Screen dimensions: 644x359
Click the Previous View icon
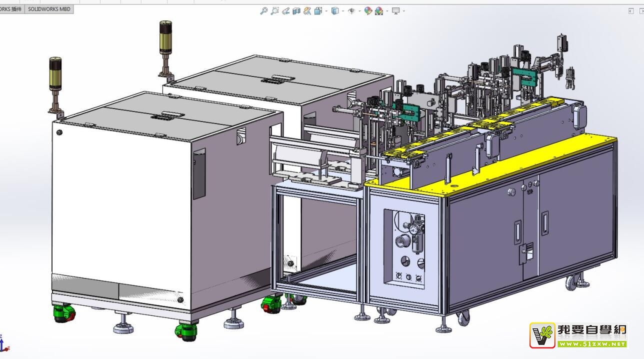pyautogui.click(x=285, y=10)
